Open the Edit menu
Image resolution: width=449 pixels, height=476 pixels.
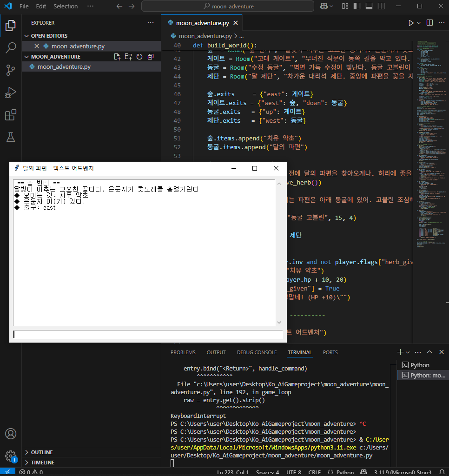pyautogui.click(x=41, y=6)
